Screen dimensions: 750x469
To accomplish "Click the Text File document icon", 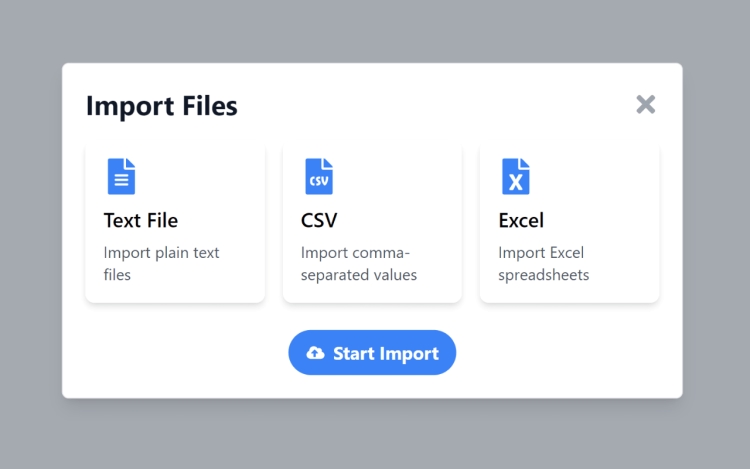I will coord(121,176).
